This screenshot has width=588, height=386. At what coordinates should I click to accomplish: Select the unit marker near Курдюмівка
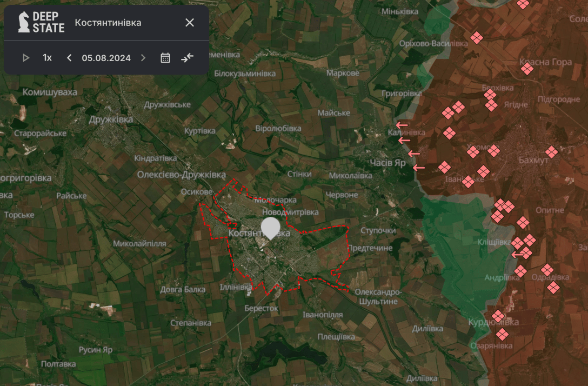498,316
